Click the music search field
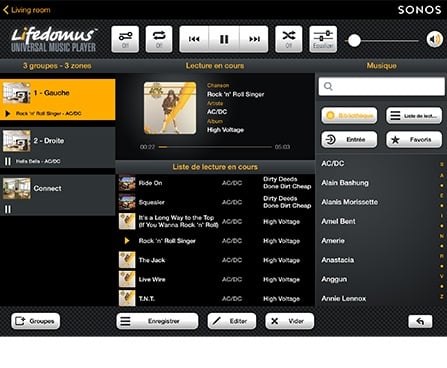This screenshot has height=368, width=447. coord(381,87)
